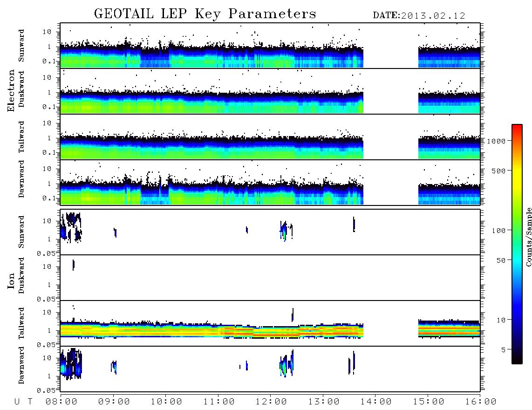This screenshot has height=410, width=532.
Task: Click the Ion Sunward spike near 13:35
Action: pos(354,225)
